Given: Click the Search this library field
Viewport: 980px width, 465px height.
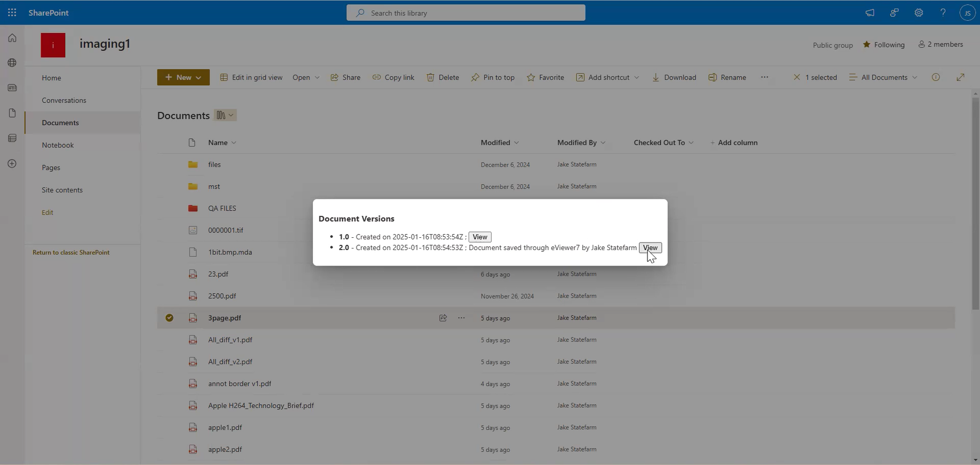Looking at the screenshot, I should click(x=465, y=13).
